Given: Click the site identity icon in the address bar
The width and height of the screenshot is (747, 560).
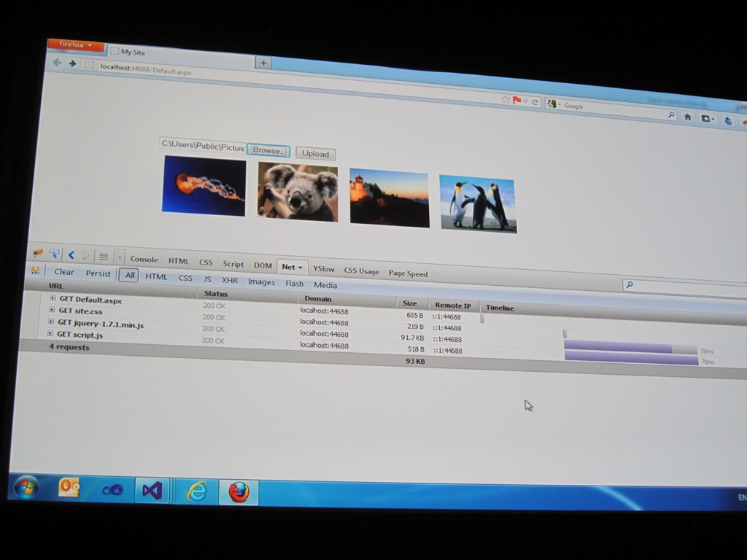Looking at the screenshot, I should (x=88, y=65).
